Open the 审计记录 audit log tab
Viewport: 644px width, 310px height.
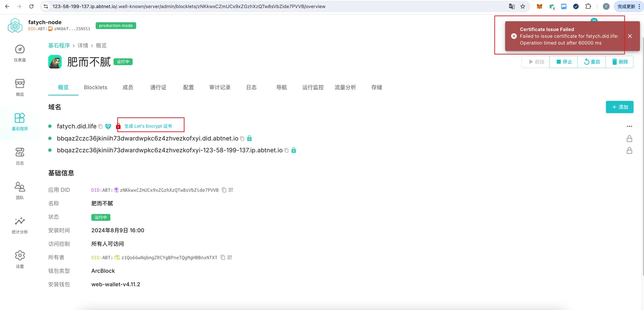tap(220, 87)
